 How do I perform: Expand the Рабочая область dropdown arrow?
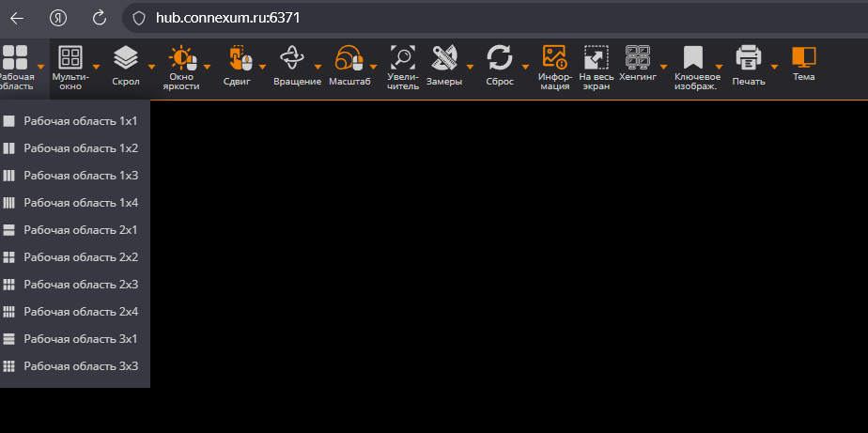[40, 67]
